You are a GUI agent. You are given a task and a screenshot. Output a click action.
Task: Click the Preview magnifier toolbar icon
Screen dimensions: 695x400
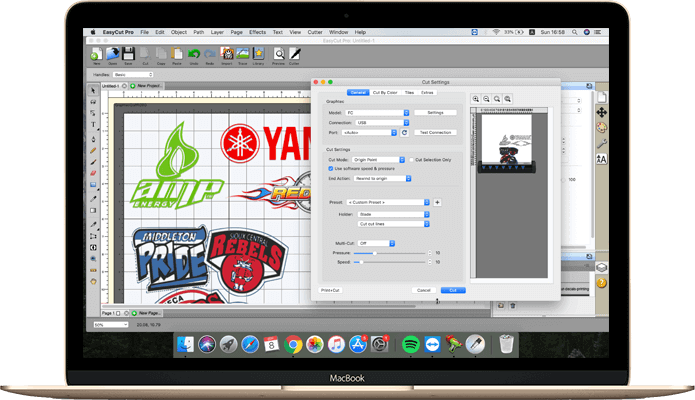(x=279, y=54)
